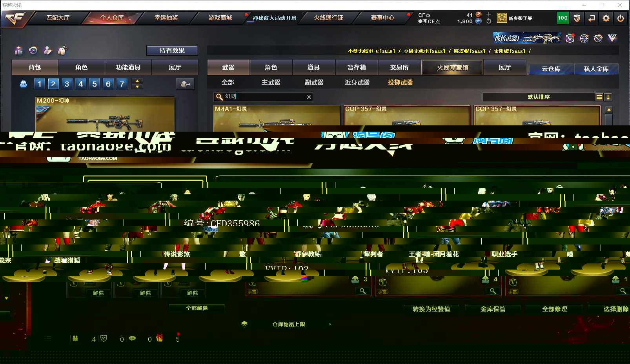Open the 默认排序 sort dropdown

click(539, 97)
